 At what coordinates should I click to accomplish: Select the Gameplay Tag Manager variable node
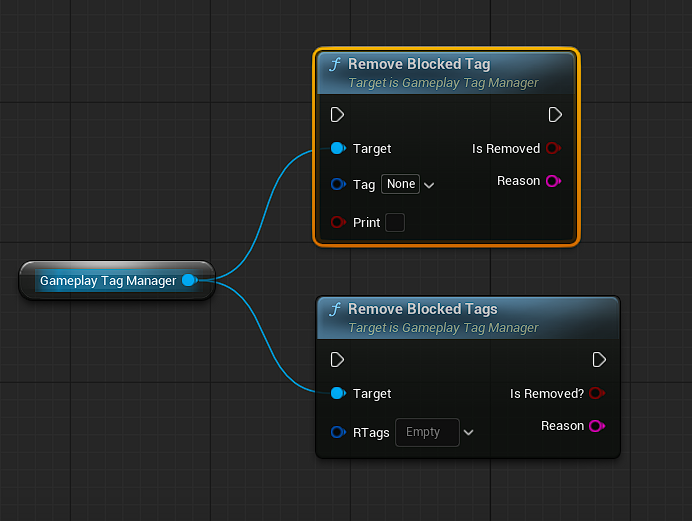click(107, 281)
